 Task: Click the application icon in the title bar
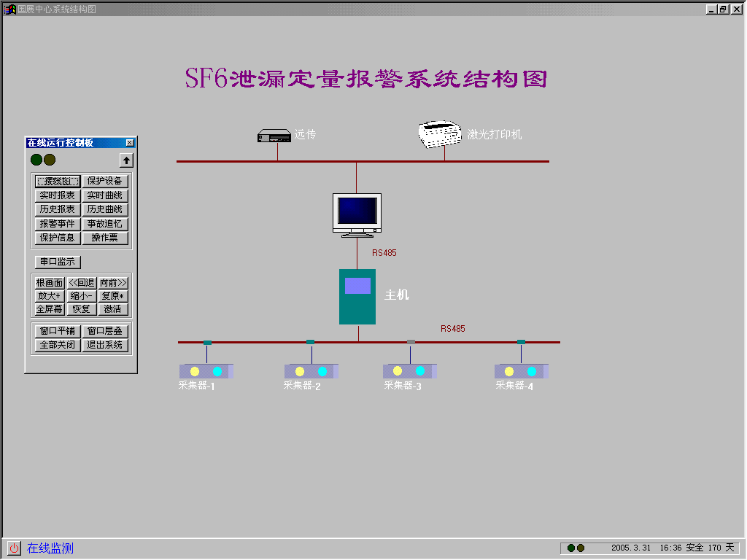9,9
